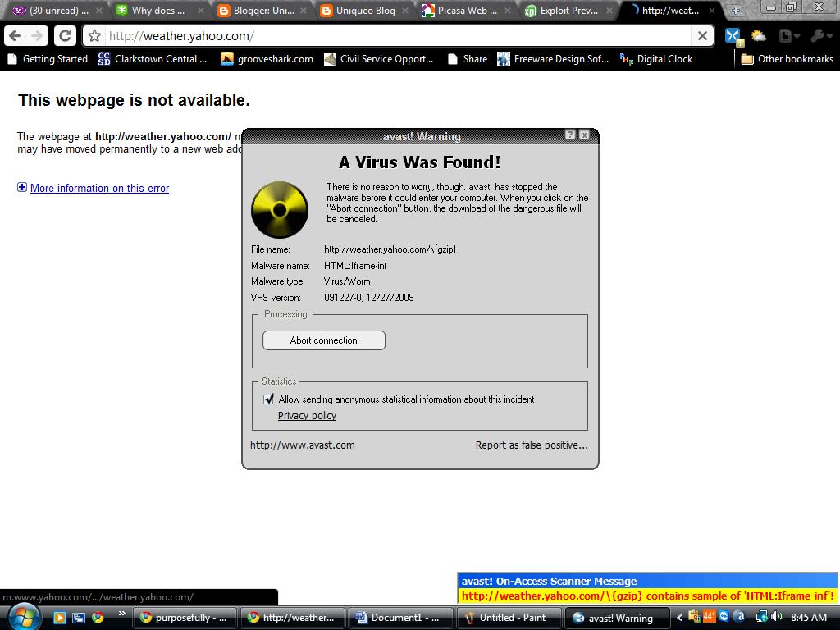Click the VPS version value '091227-0, 12/27/2009'
Screen dimensions: 840x630
click(369, 298)
